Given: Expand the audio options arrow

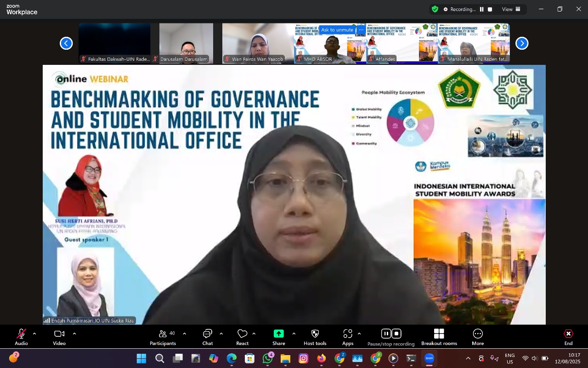Looking at the screenshot, I should click(34, 333).
